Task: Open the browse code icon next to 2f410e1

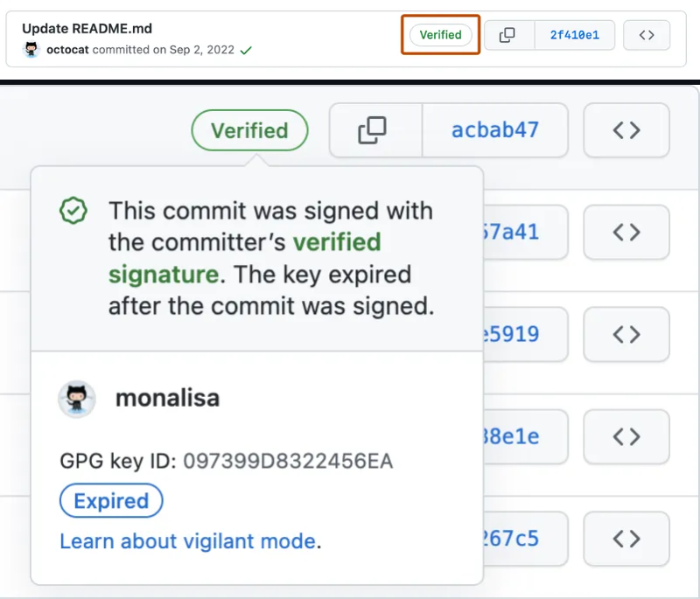Action: 647,35
